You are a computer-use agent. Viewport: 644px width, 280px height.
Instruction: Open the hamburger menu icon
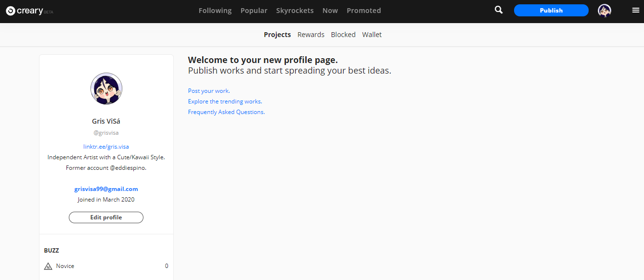pos(636,10)
